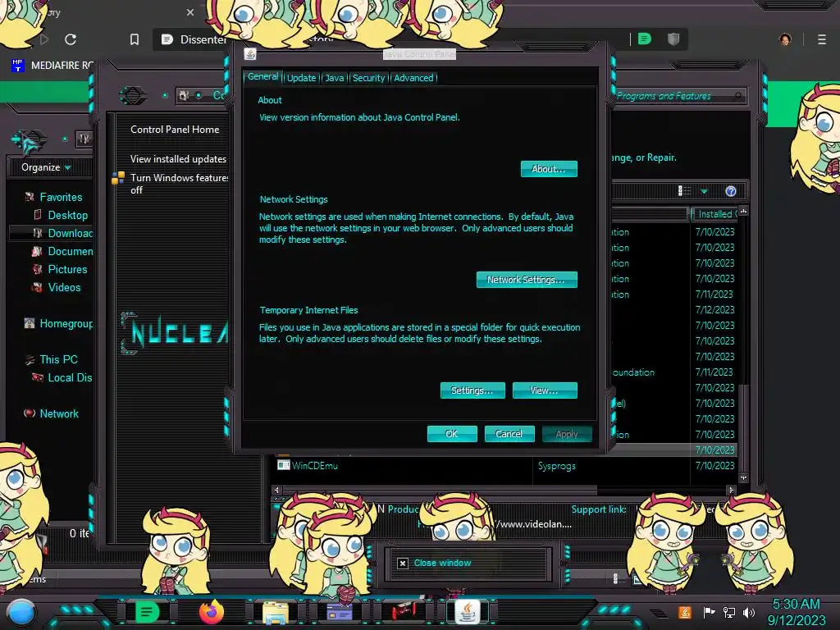Viewport: 840px width, 630px height.
Task: Click the 7/12/2023 installed date
Action: (x=714, y=309)
